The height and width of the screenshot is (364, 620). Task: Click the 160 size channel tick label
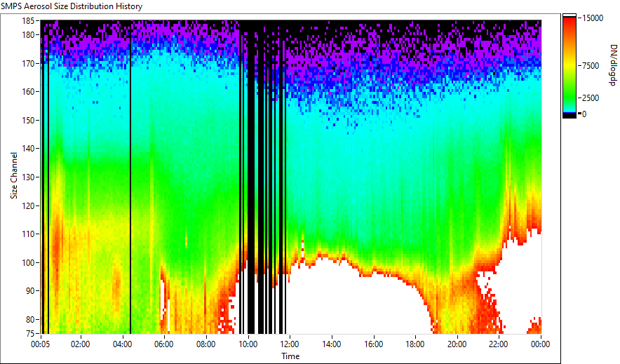tap(27, 92)
